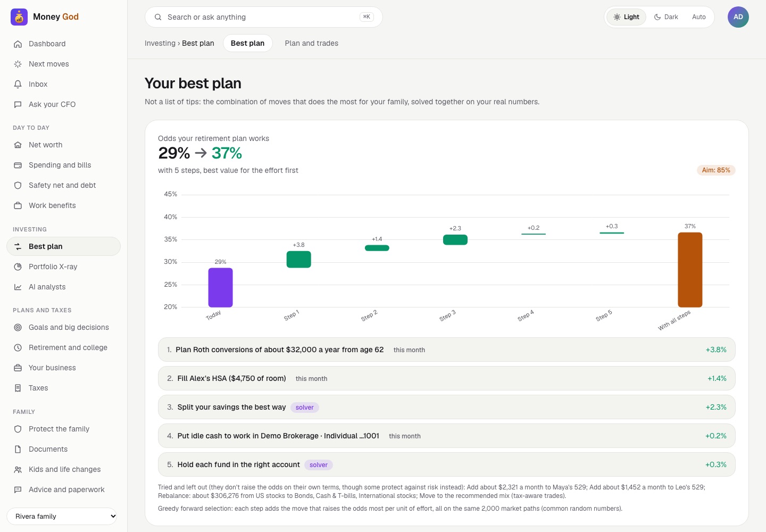Expand step 5 Hold each fund row
This screenshot has width=766, height=532.
(x=447, y=465)
